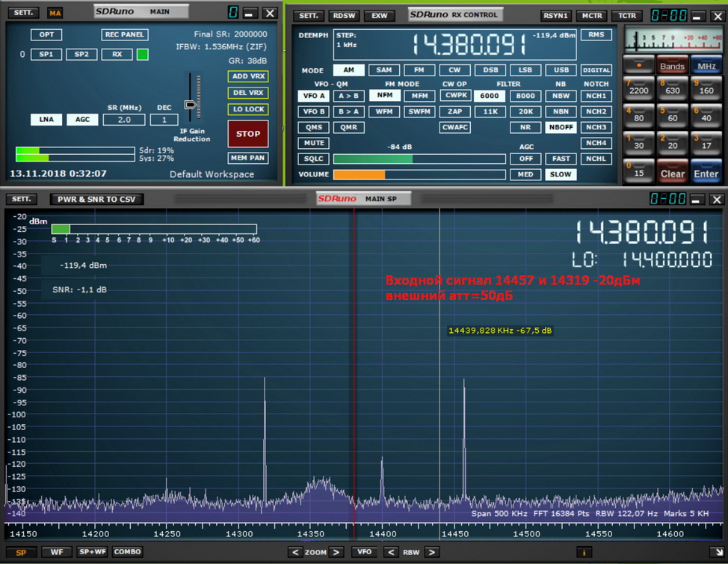Viewport: 728px width, 564px height.
Task: Open RSYN1 panel
Action: click(556, 16)
